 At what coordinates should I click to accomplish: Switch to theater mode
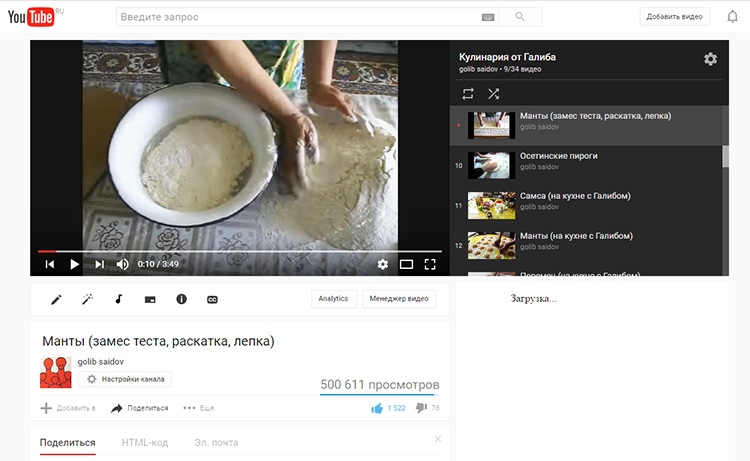(406, 264)
